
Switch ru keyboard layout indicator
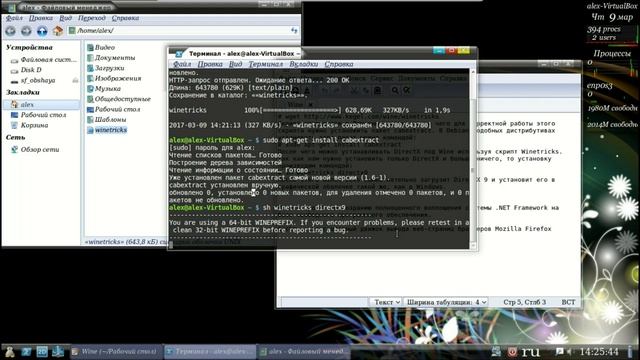tap(531, 351)
